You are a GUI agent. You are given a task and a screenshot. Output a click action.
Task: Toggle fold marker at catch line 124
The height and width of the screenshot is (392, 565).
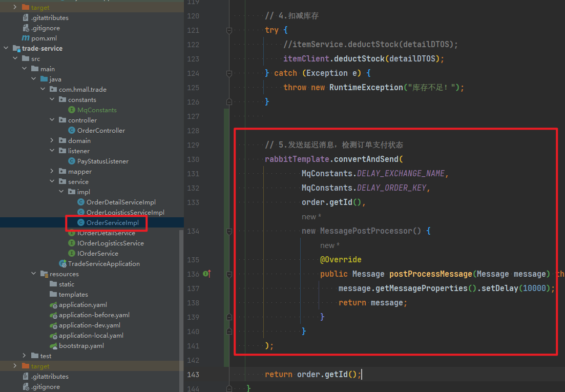229,73
